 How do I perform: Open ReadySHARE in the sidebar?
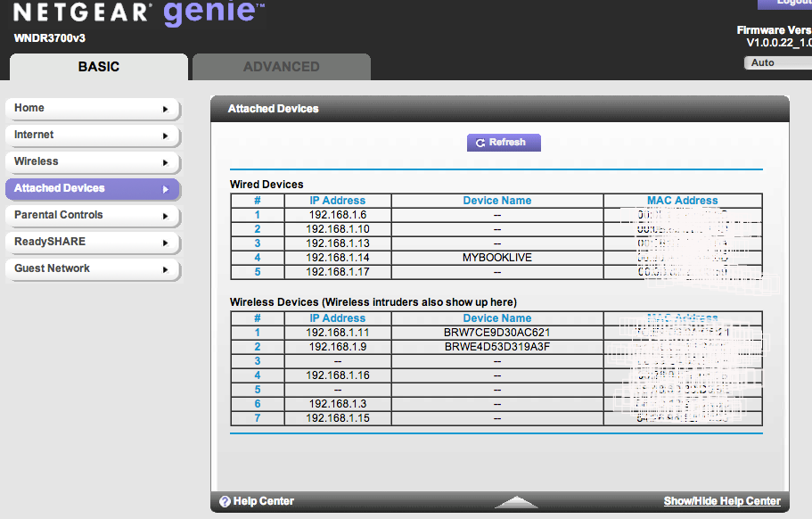point(93,242)
